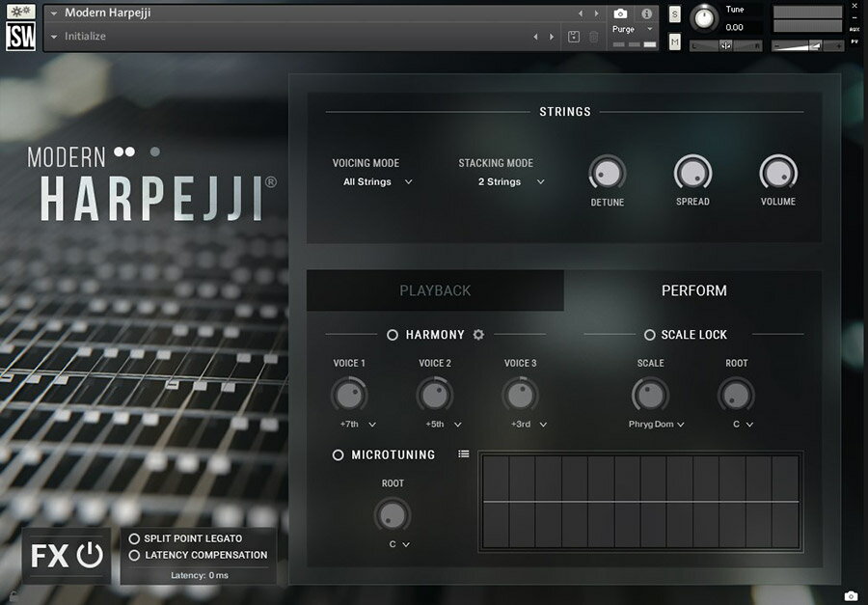Mute the instrument with M button
The height and width of the screenshot is (605, 868).
click(674, 41)
